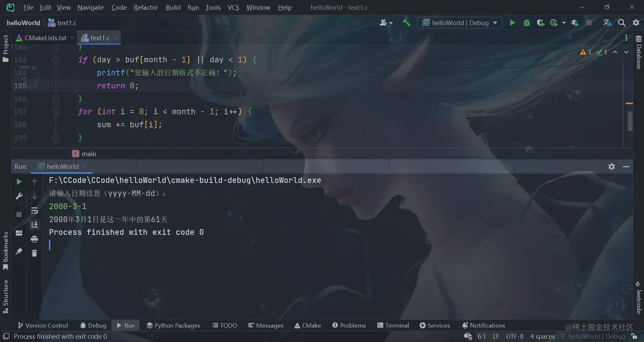The image size is (644, 342).
Task: Start debugging with the green bug icon
Action: click(x=527, y=23)
